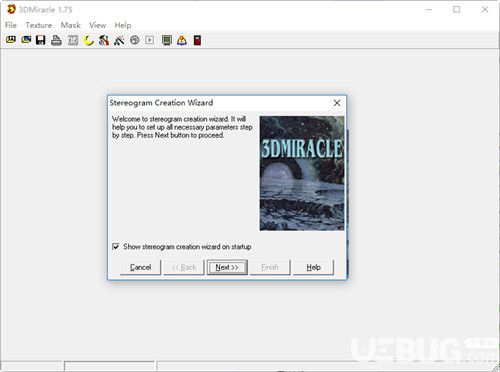
Task: Click the yellow crescent moon toolbar icon
Action: click(88, 40)
